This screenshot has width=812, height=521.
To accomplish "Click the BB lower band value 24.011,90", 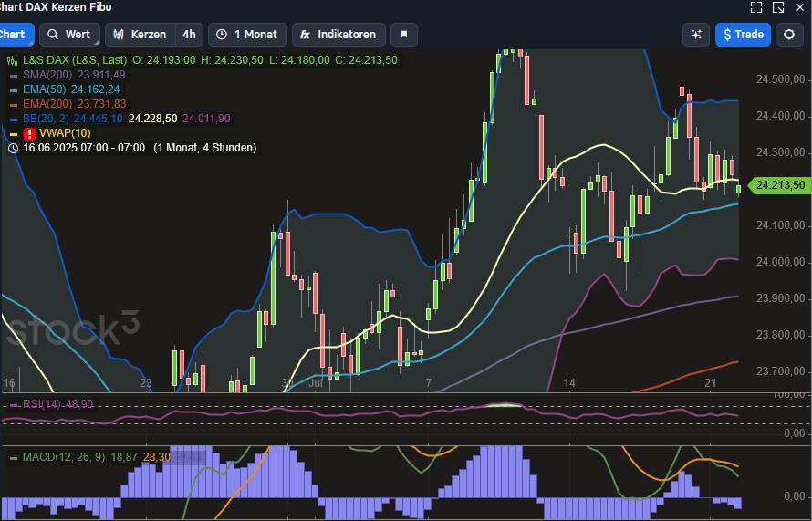I will pyautogui.click(x=206, y=119).
